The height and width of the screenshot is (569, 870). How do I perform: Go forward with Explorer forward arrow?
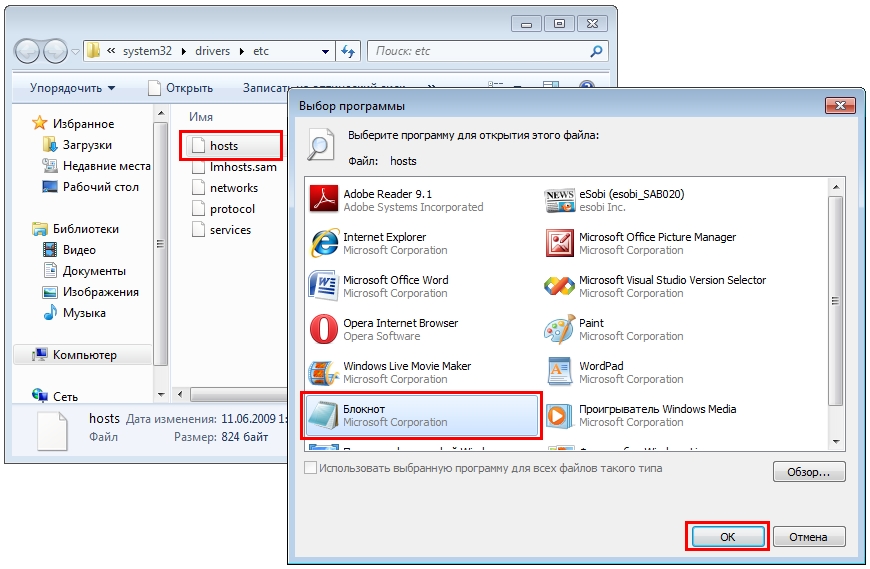(55, 52)
